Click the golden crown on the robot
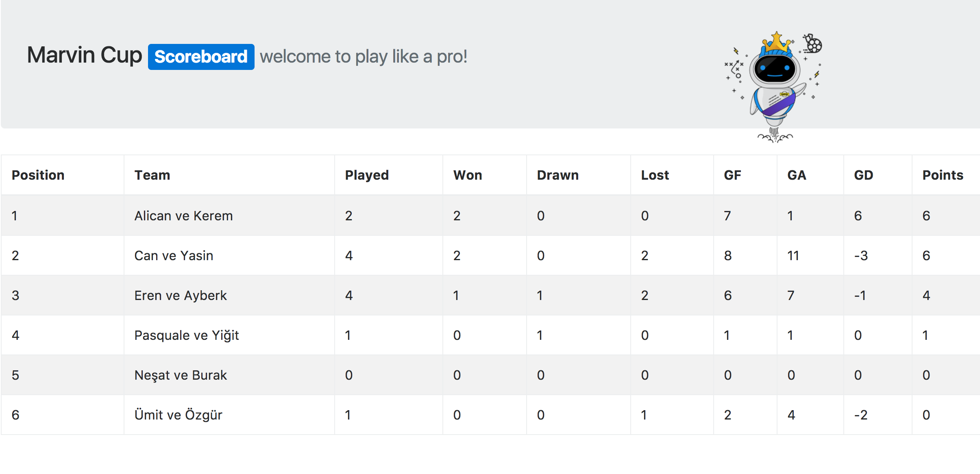 [777, 42]
